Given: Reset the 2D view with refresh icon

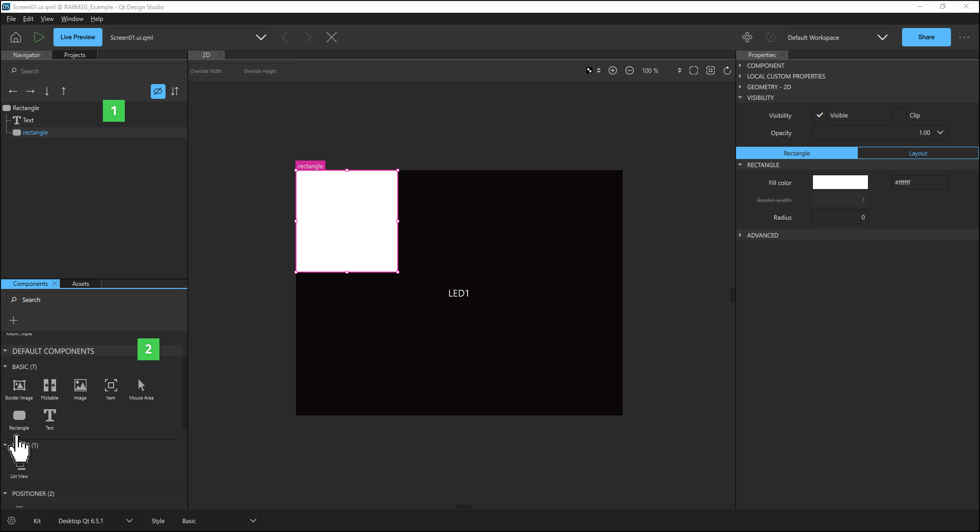Looking at the screenshot, I should coord(727,71).
